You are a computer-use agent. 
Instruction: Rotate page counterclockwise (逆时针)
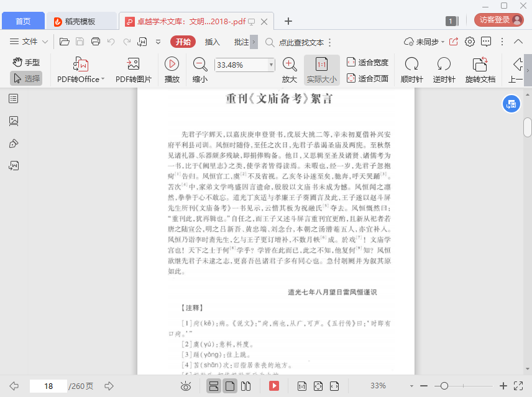[x=444, y=70]
